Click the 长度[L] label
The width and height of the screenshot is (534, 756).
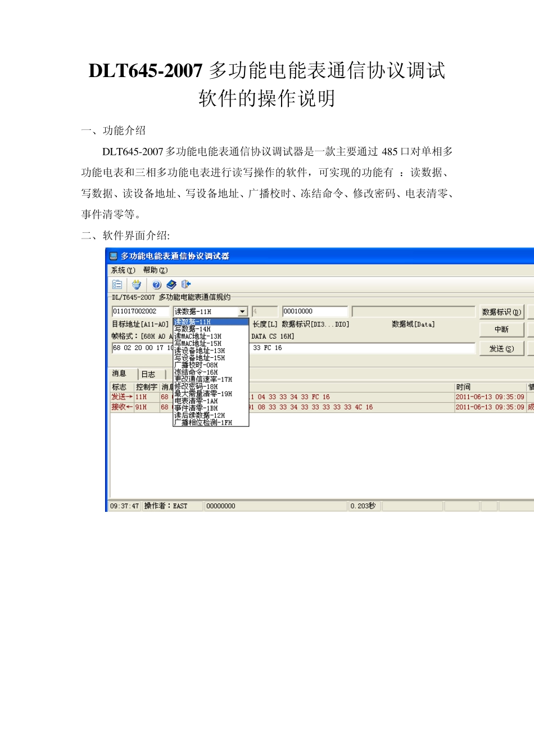click(265, 325)
